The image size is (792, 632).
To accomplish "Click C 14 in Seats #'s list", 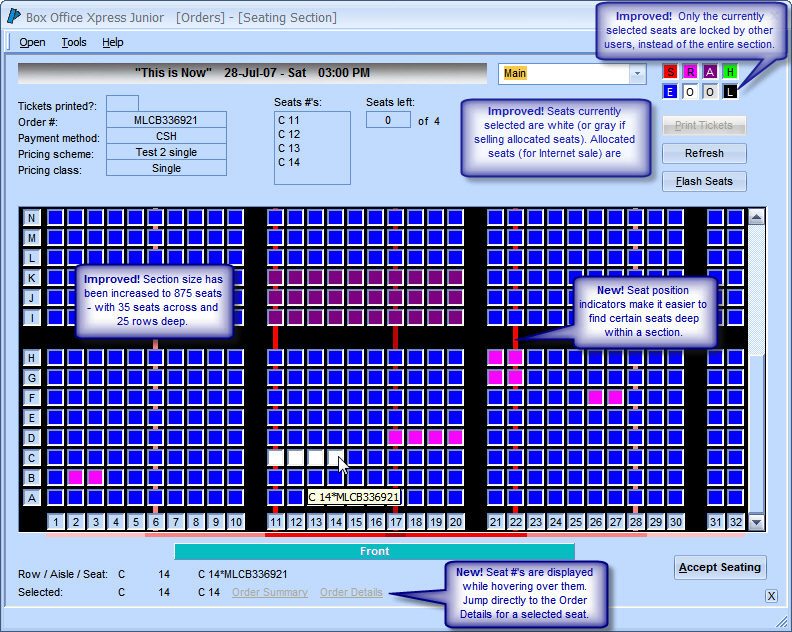I will pyautogui.click(x=289, y=162).
